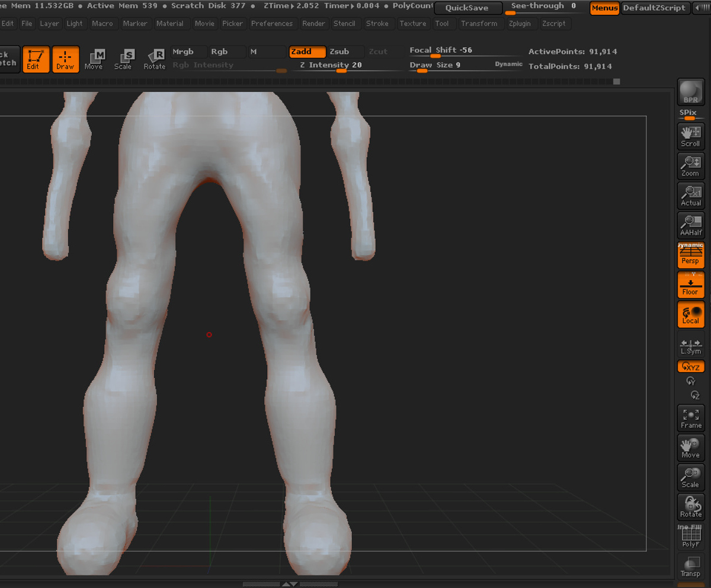
Task: Set view to Actual size
Action: click(690, 196)
